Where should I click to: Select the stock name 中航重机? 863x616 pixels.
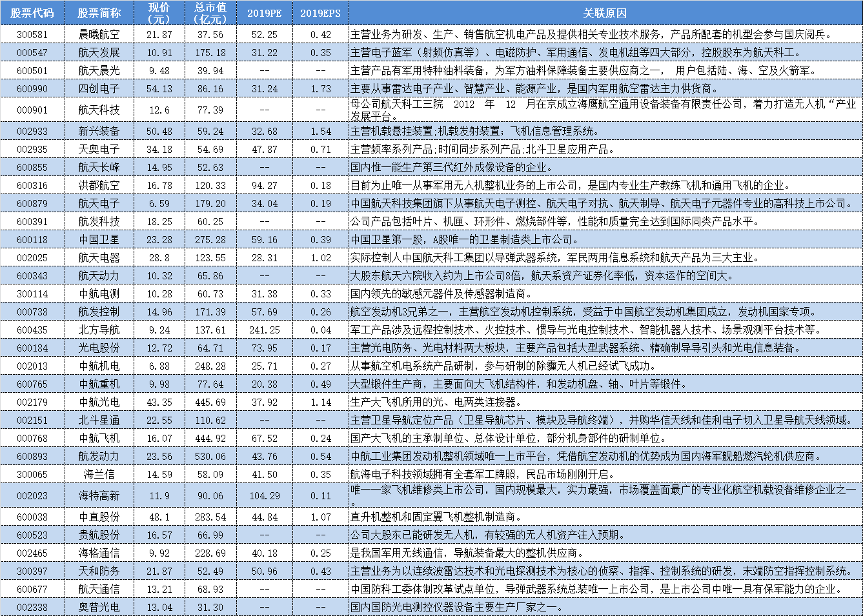[99, 384]
